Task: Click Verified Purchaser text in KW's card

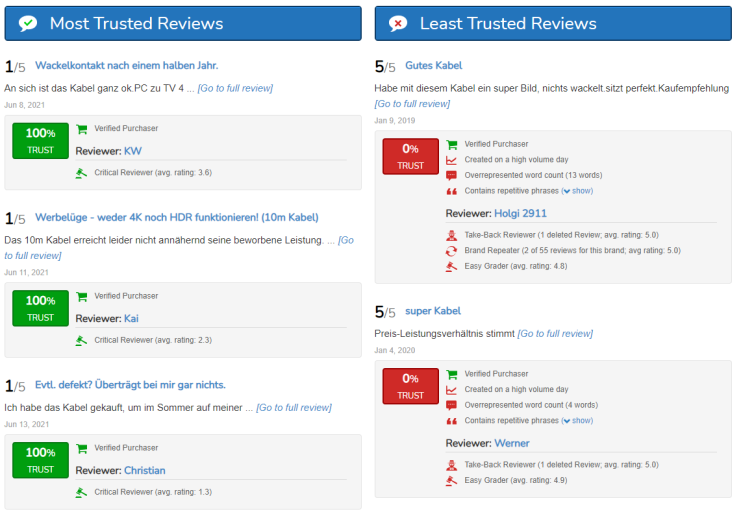Action: coord(126,128)
